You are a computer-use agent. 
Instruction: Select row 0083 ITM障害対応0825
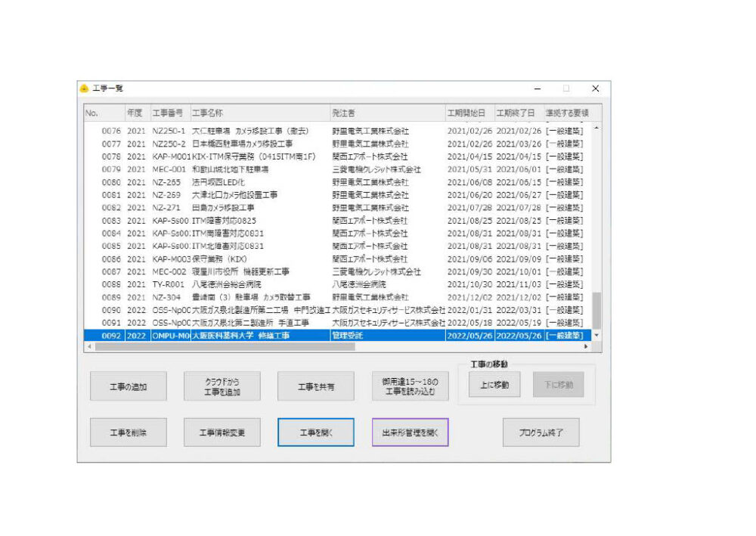(337, 220)
